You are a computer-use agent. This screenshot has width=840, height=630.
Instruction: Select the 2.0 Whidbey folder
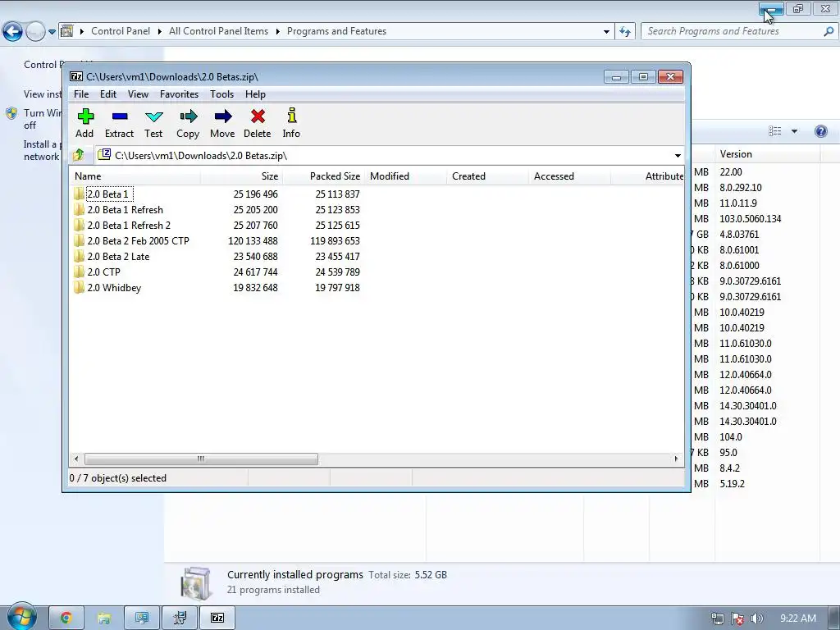point(114,287)
